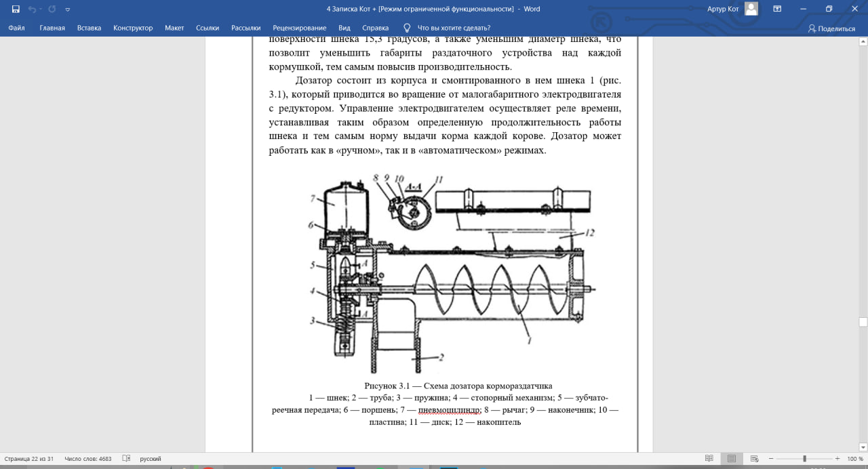
Task: Click the Страница 22 из 31 page indicator
Action: (x=28, y=459)
